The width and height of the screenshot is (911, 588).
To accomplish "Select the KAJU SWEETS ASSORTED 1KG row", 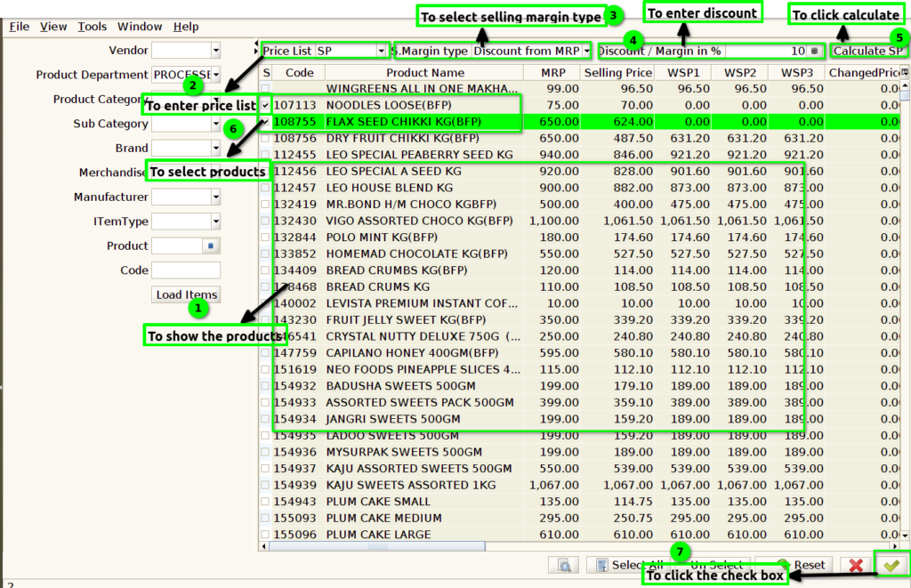I will coord(579,485).
